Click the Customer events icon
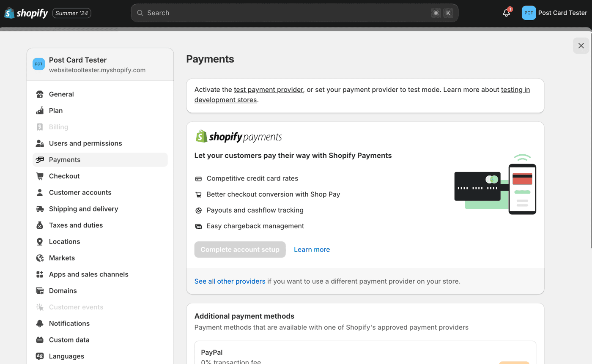Viewport: 592px width, 364px height. [40, 307]
